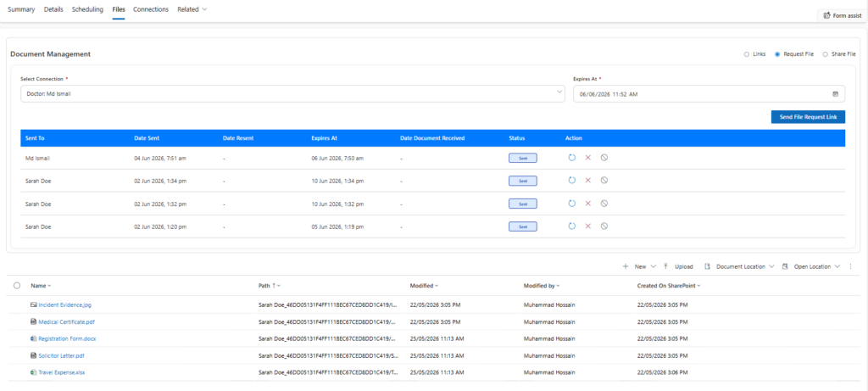
Task: Click '05 Jun 2026, 1:19 pm' cell
Action: pyautogui.click(x=337, y=226)
